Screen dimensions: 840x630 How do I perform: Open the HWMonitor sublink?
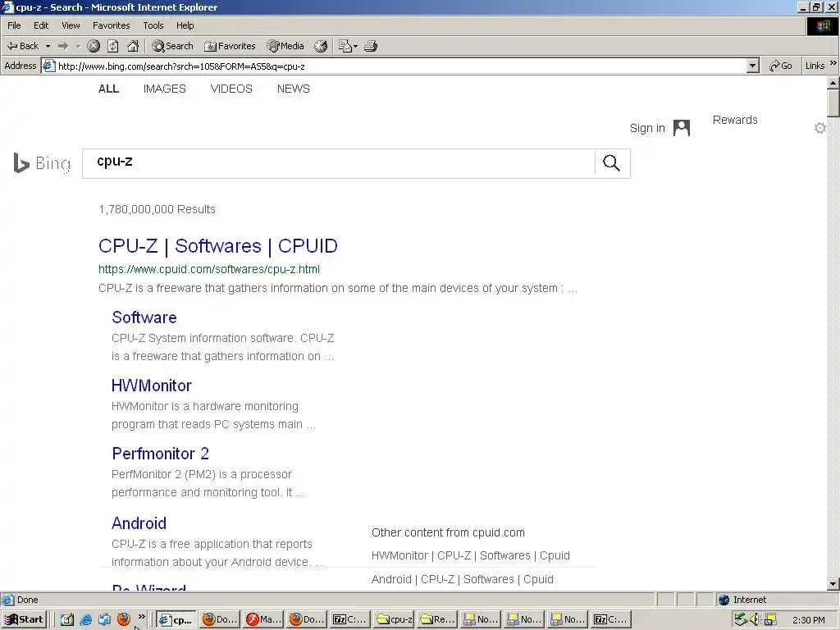[152, 386]
